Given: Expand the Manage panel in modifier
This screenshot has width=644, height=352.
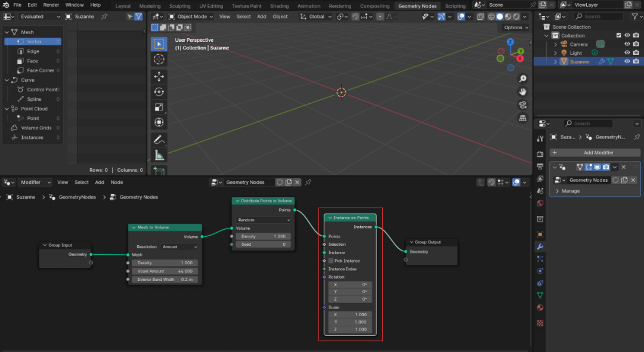Looking at the screenshot, I should pos(568,191).
